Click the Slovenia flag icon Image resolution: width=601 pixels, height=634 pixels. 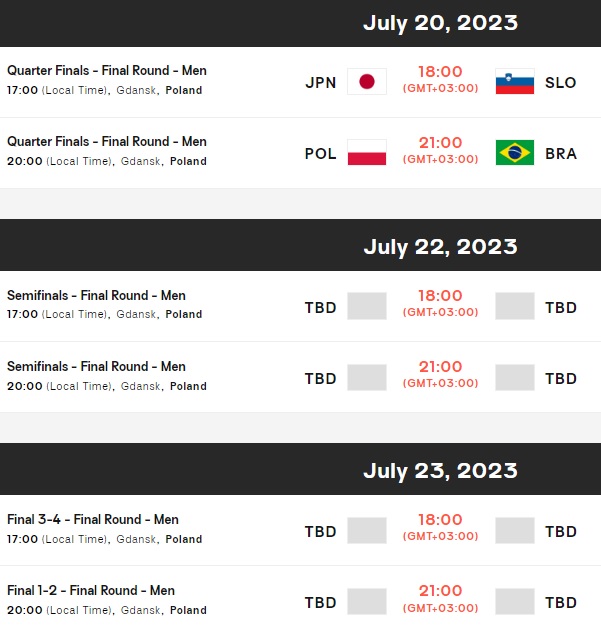click(515, 82)
